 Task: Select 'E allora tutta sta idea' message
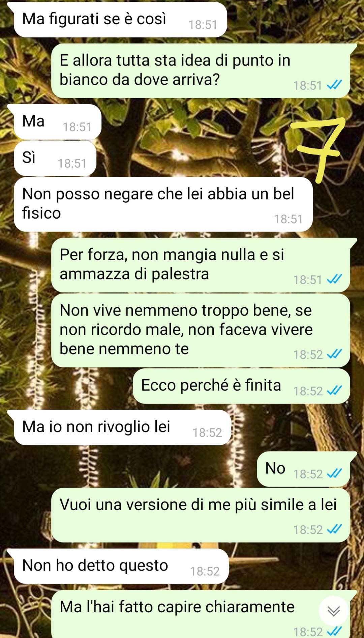[x=201, y=71]
